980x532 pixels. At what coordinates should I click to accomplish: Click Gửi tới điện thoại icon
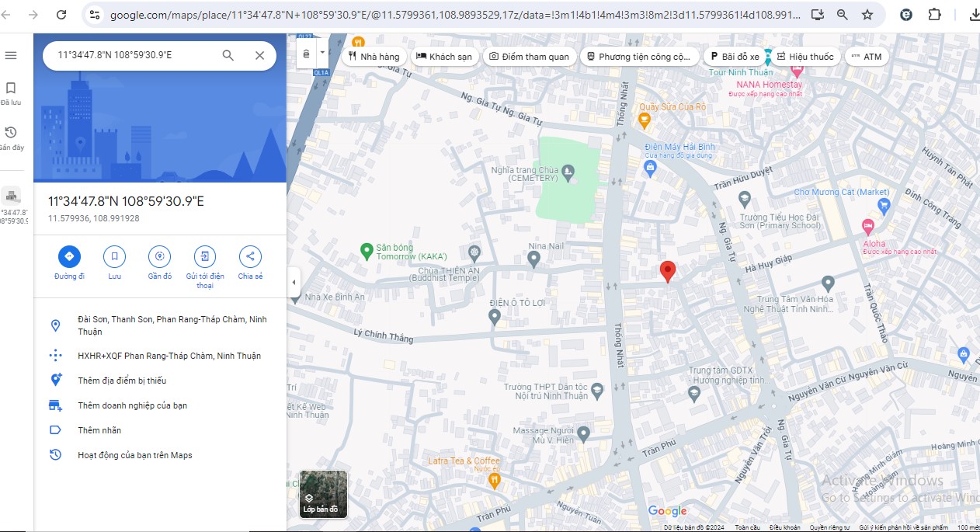(x=205, y=256)
